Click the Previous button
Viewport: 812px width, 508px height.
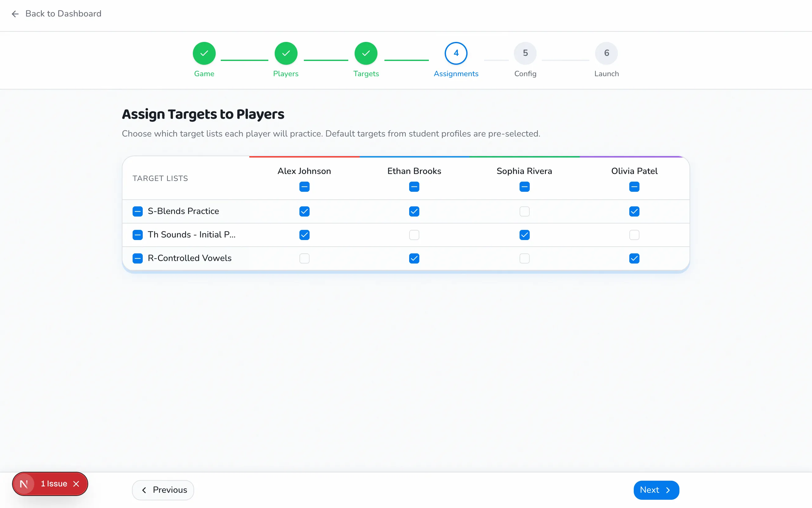click(163, 490)
